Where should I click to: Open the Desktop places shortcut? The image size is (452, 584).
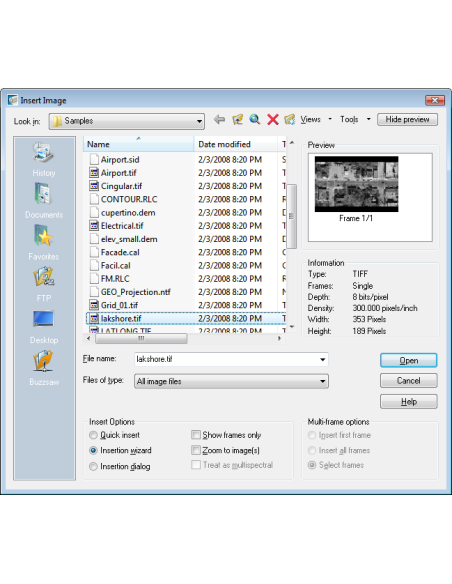tap(44, 327)
